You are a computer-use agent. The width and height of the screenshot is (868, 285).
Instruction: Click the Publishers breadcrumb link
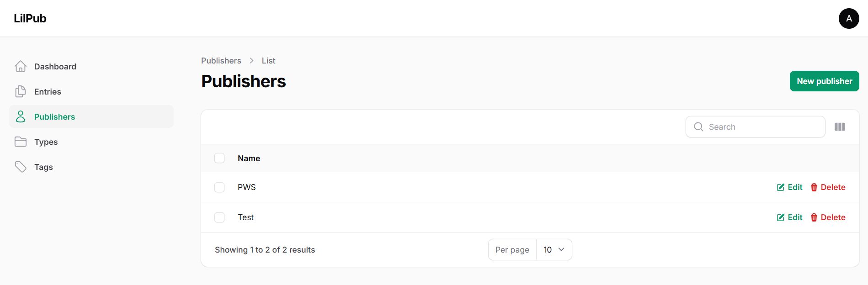click(221, 61)
